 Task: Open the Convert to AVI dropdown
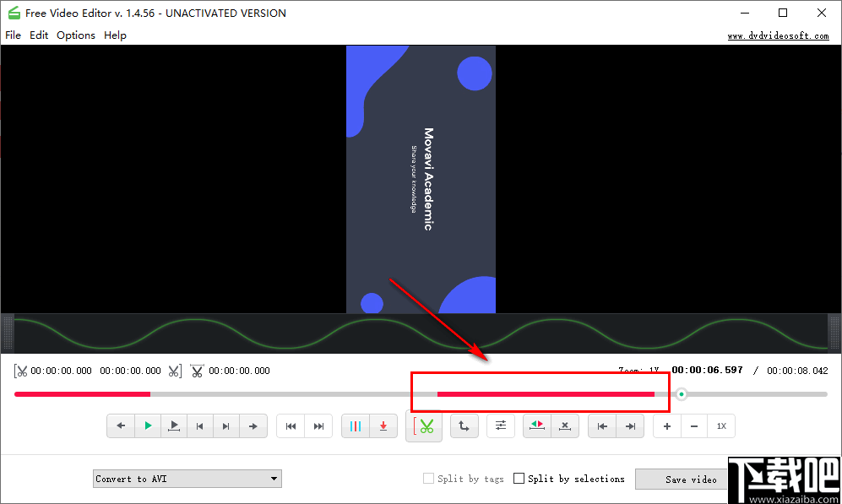[187, 478]
